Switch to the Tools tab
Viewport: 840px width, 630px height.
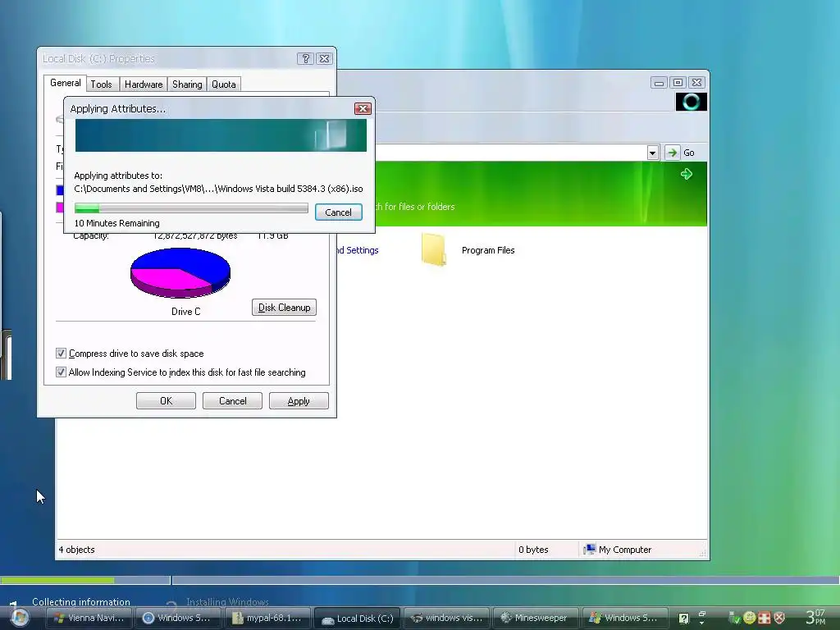click(x=101, y=84)
